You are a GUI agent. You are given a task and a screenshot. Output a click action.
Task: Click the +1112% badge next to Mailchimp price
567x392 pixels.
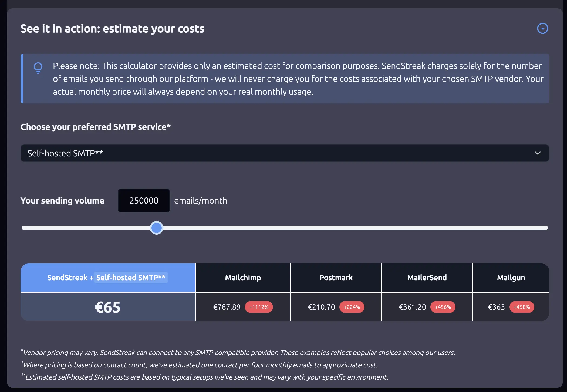coord(259,307)
